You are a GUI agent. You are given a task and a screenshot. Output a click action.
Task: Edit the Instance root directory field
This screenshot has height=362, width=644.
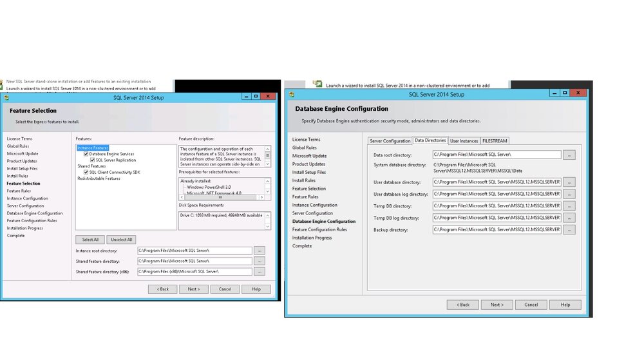pyautogui.click(x=194, y=250)
